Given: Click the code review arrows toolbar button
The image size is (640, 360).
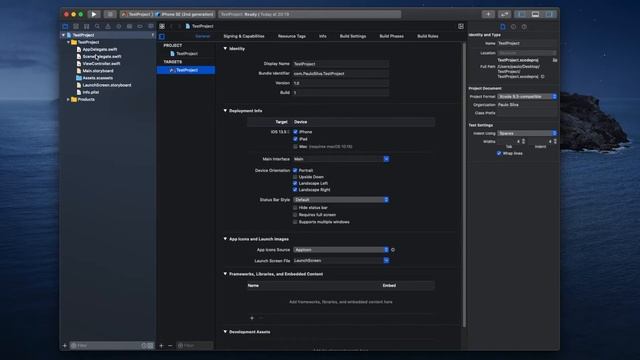Looking at the screenshot, I should click(504, 14).
